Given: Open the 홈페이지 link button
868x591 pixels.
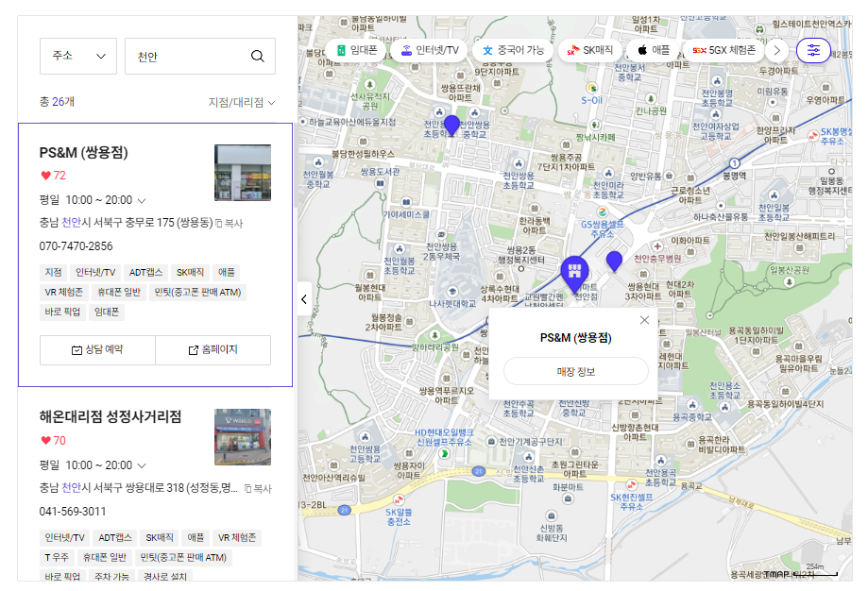Looking at the screenshot, I should [x=213, y=349].
